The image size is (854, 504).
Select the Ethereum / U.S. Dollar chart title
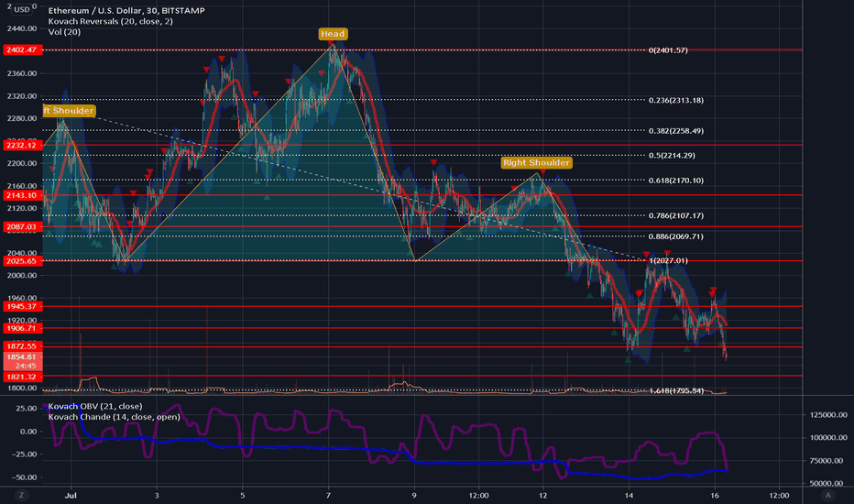point(126,10)
